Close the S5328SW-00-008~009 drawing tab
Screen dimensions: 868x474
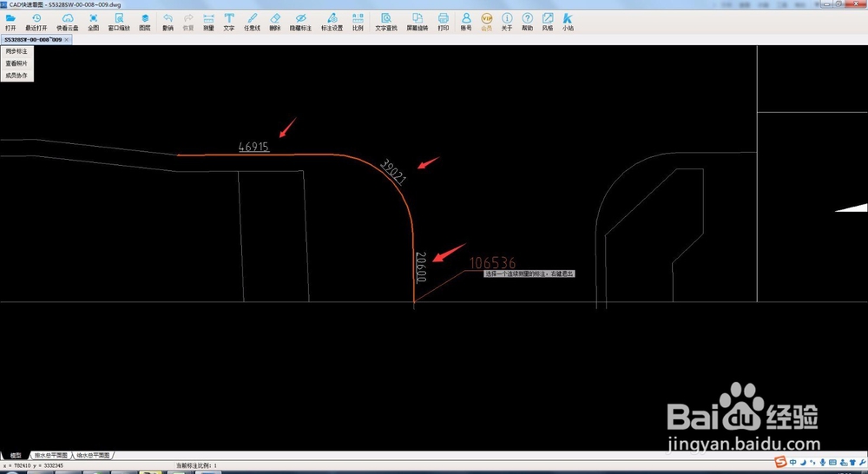[x=67, y=40]
